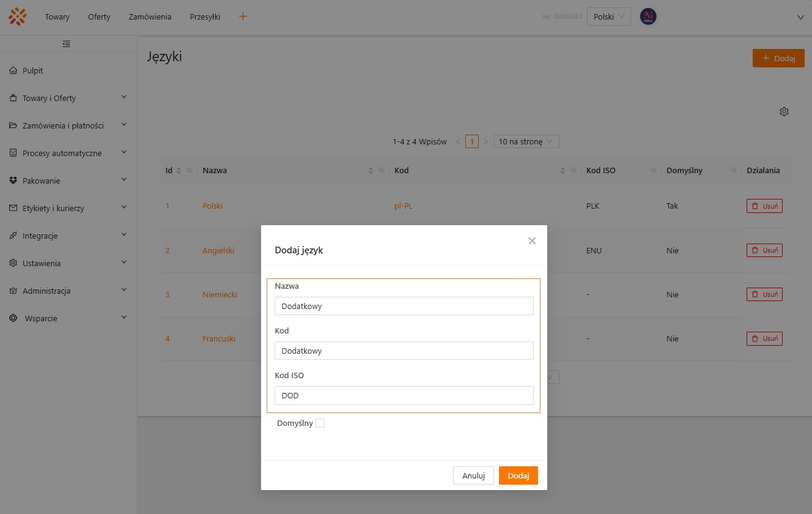Open the Polski language selector

[608, 17]
